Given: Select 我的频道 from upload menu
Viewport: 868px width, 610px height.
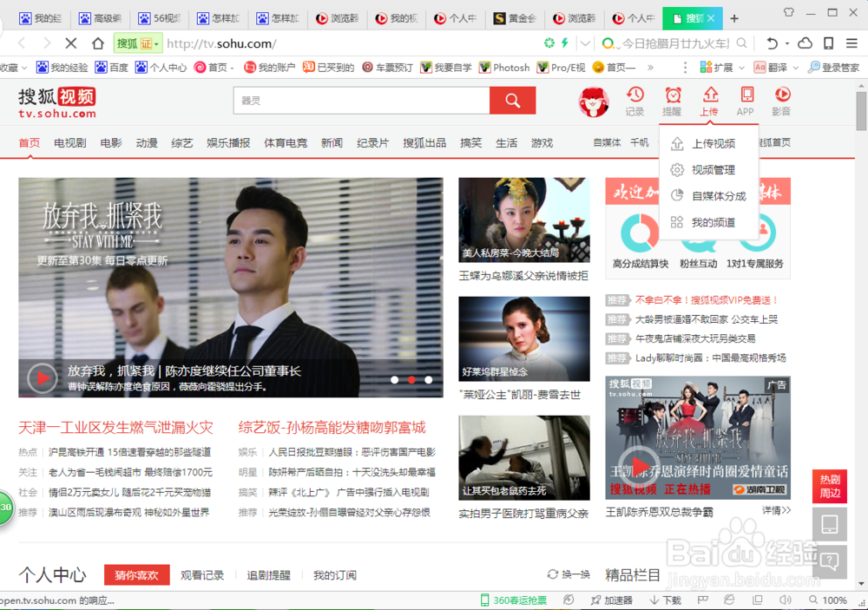Looking at the screenshot, I should coord(709,222).
